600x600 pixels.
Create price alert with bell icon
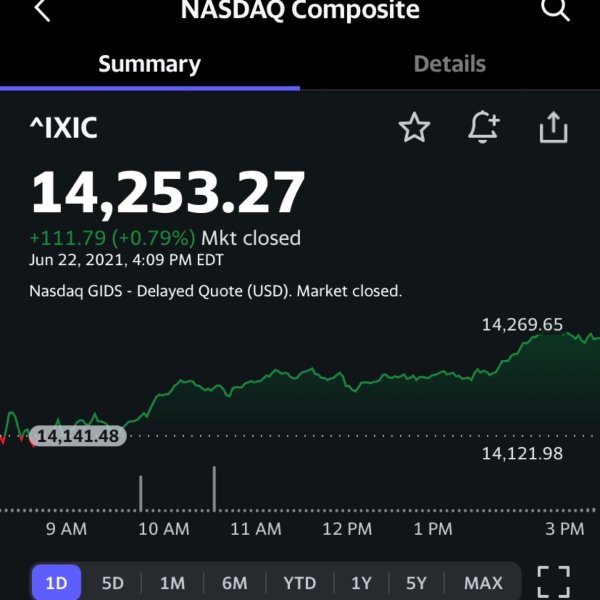(x=484, y=127)
